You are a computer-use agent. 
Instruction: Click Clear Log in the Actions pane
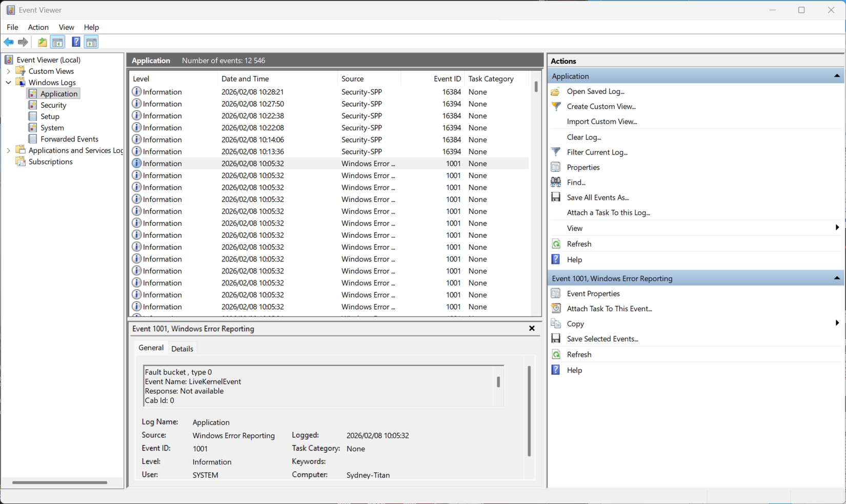pyautogui.click(x=584, y=137)
